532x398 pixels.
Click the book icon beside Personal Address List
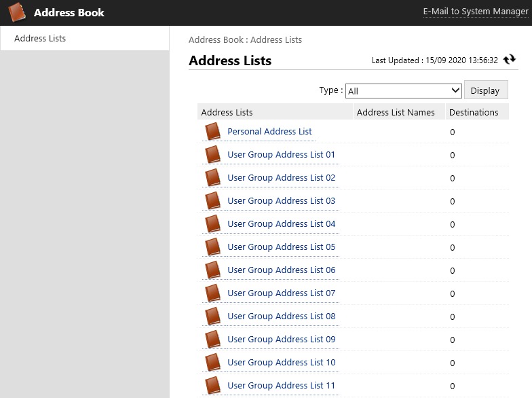click(x=213, y=132)
